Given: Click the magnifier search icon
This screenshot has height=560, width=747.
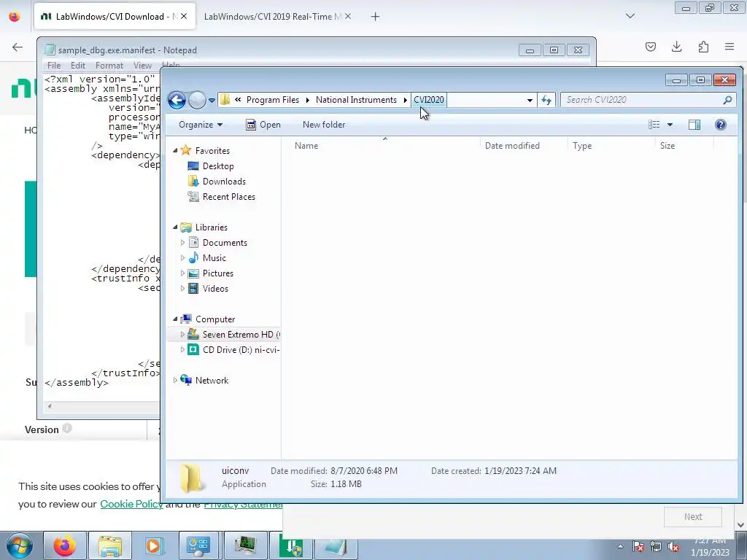Looking at the screenshot, I should pyautogui.click(x=727, y=100).
